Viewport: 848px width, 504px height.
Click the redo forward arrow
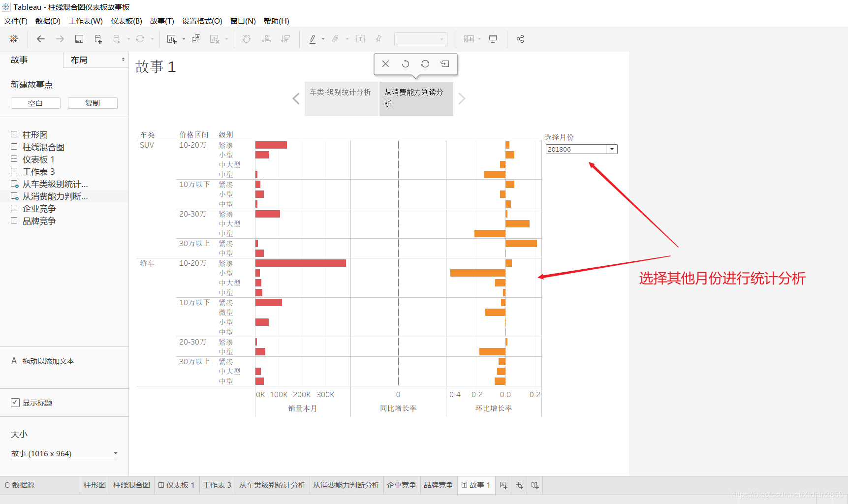pyautogui.click(x=60, y=39)
